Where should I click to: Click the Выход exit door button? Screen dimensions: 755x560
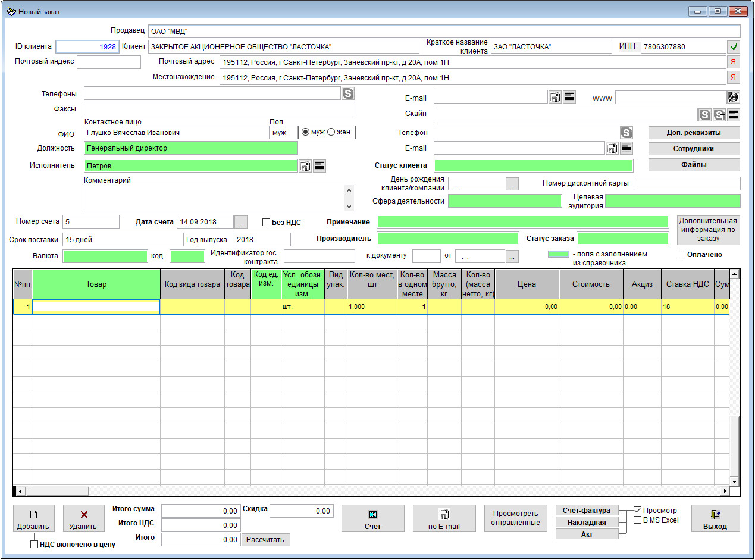715,518
